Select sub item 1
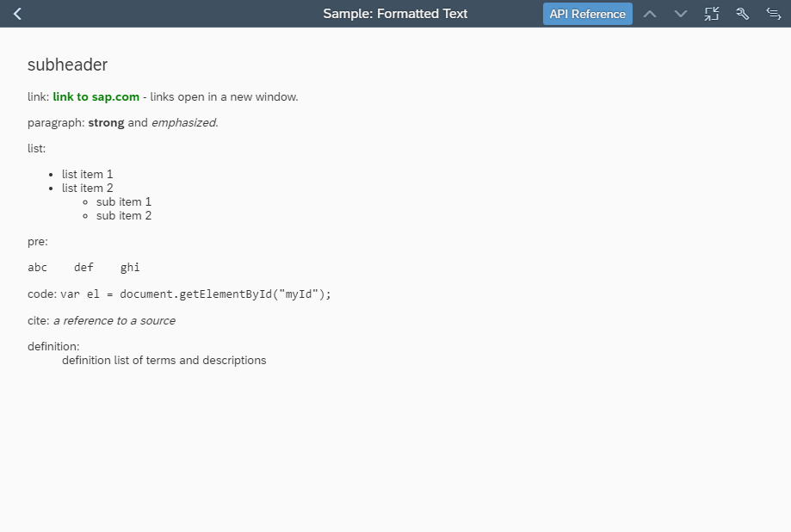This screenshot has height=532, width=791. coord(124,201)
